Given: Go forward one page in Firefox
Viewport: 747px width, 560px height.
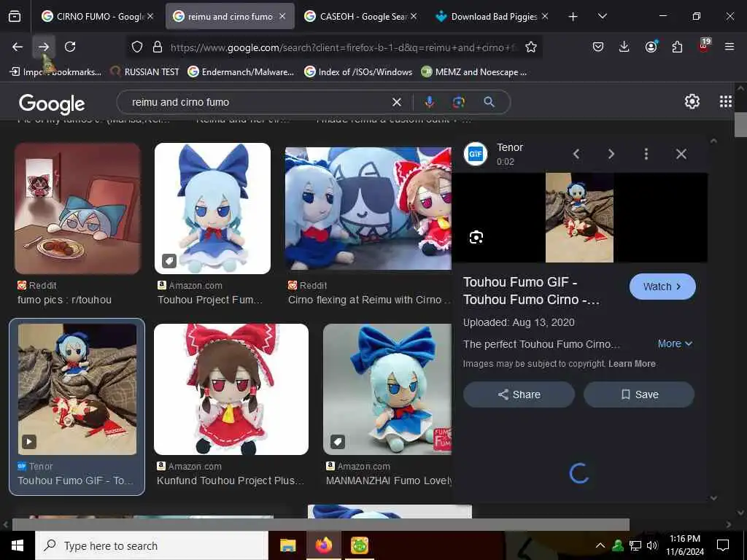Looking at the screenshot, I should (44, 47).
